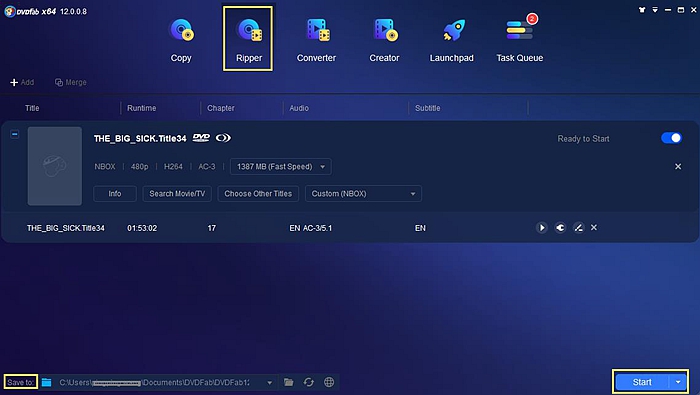
Task: Expand the Start button dropdown arrow
Action: (678, 382)
